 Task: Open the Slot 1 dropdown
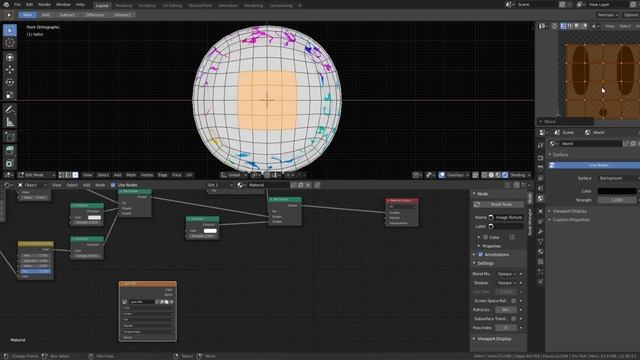pyautogui.click(x=220, y=185)
